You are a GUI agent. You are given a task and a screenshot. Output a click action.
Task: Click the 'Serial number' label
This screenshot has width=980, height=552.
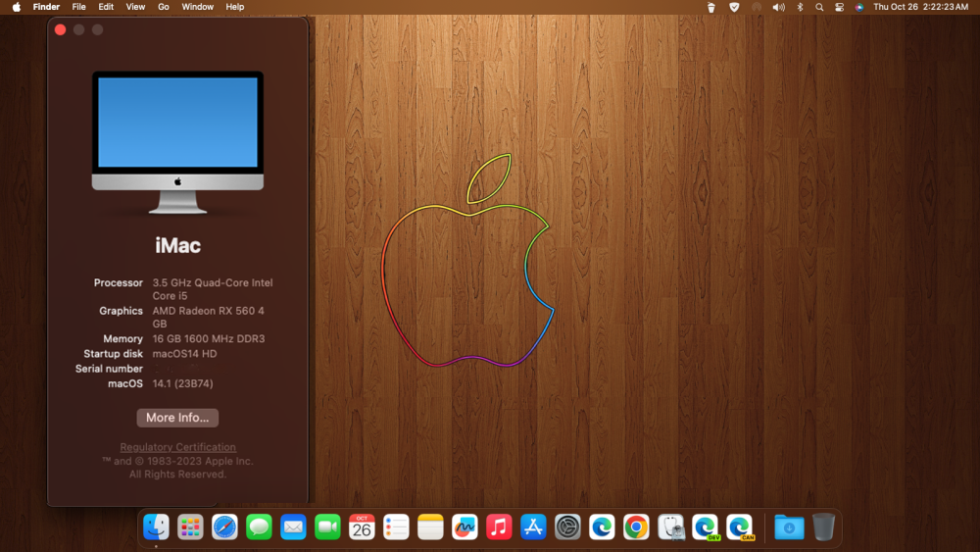coord(109,369)
